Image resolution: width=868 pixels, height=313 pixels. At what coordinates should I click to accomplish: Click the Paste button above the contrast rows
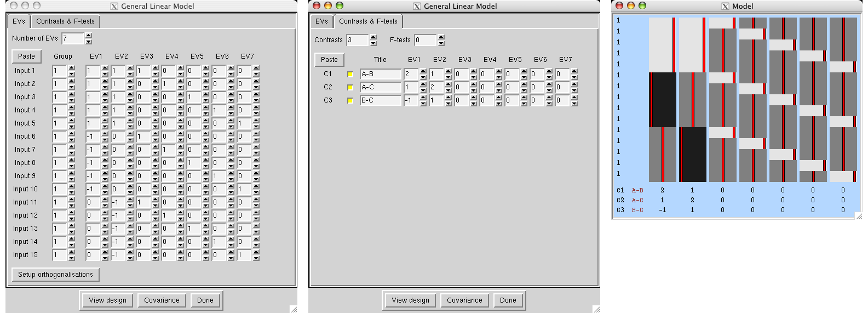point(329,60)
